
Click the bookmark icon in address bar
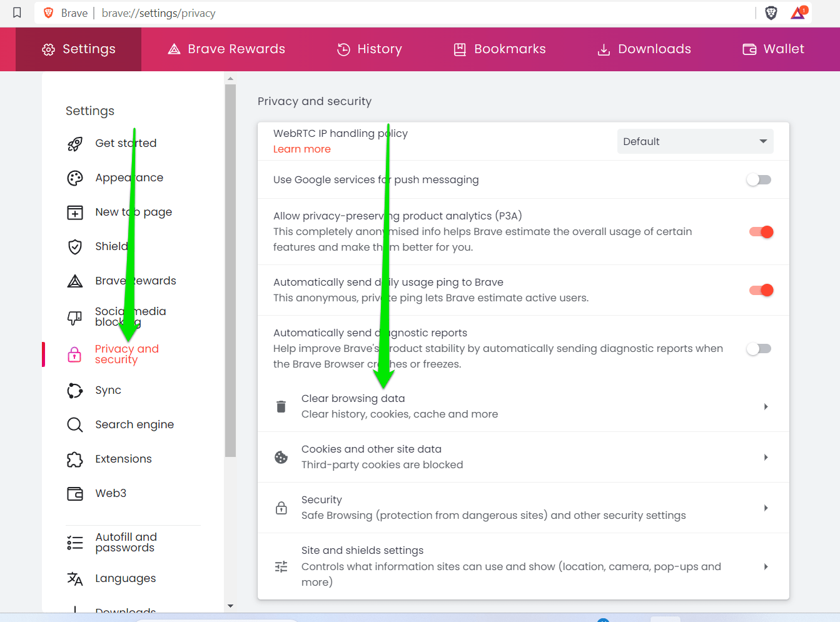tap(18, 13)
